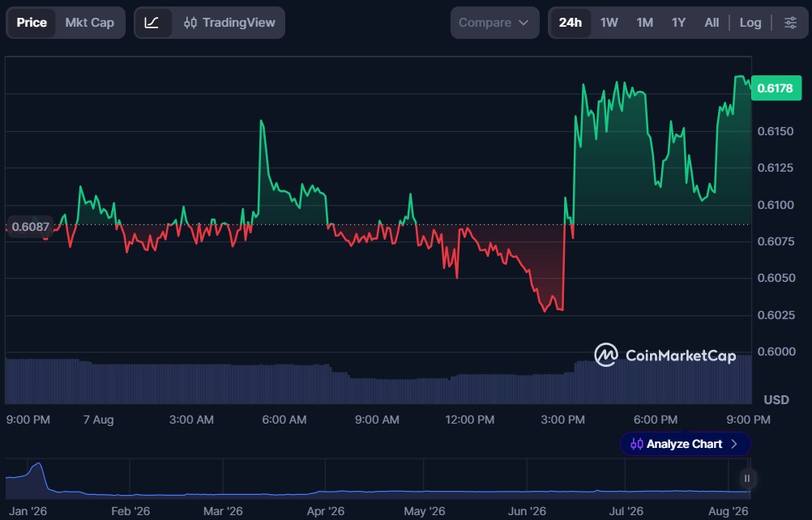This screenshot has width=812, height=520.
Task: Select the 1Y time range
Action: [678, 23]
